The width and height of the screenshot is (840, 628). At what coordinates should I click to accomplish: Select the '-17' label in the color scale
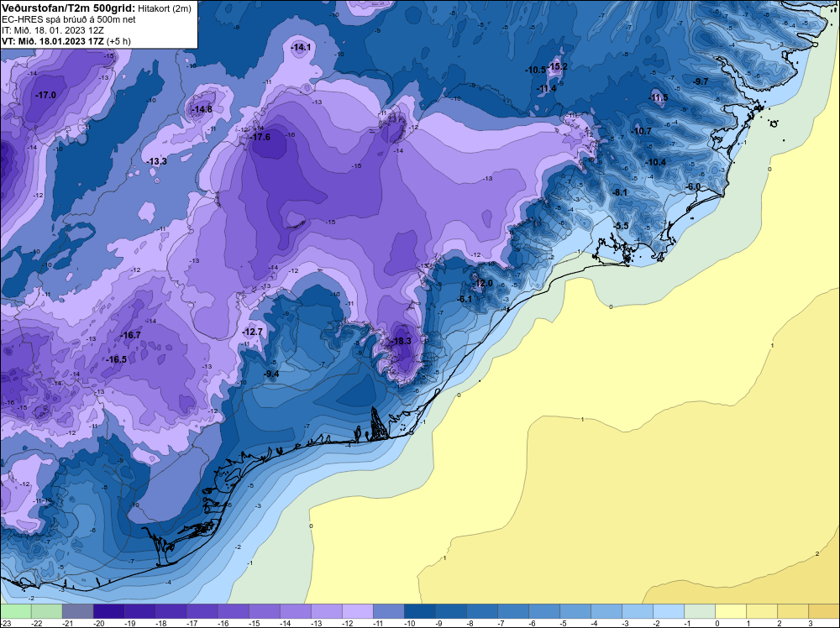click(192, 623)
